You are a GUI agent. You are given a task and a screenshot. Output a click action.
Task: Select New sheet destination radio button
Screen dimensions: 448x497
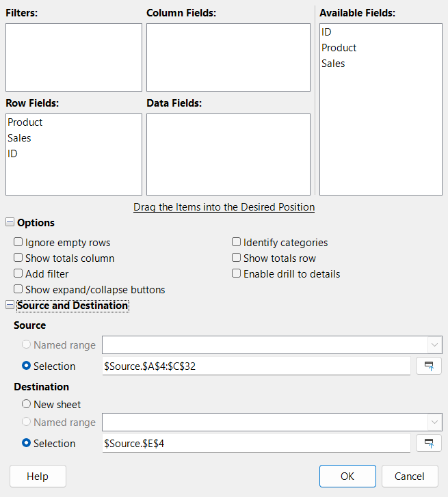tap(27, 404)
